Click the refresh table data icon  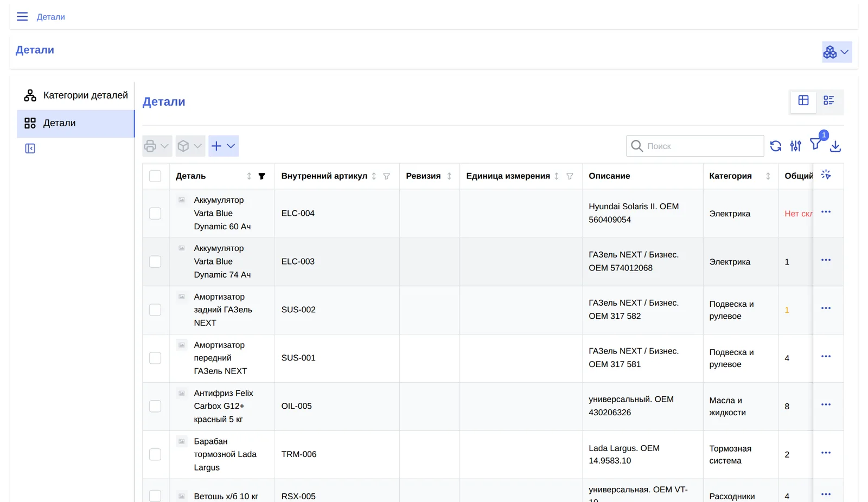[x=776, y=146]
